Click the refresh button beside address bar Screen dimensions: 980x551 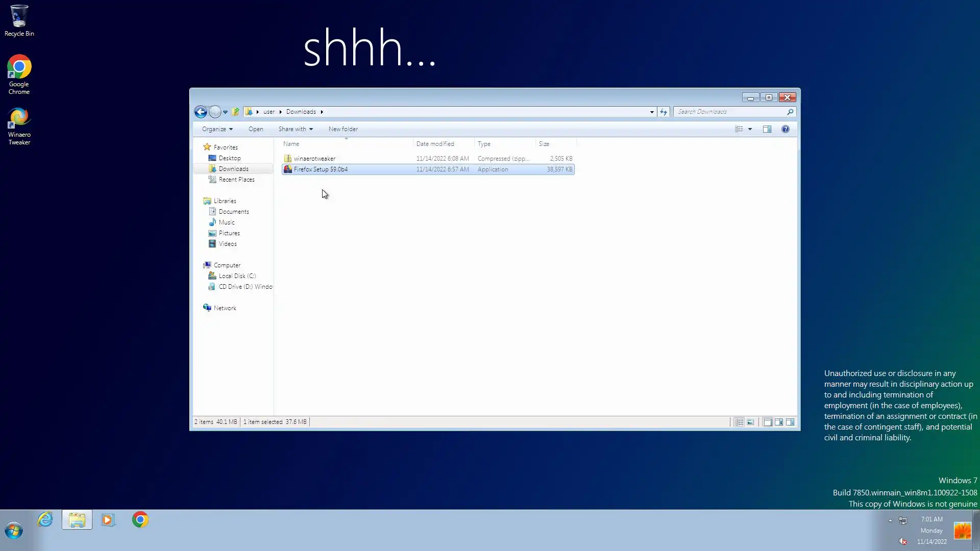663,112
